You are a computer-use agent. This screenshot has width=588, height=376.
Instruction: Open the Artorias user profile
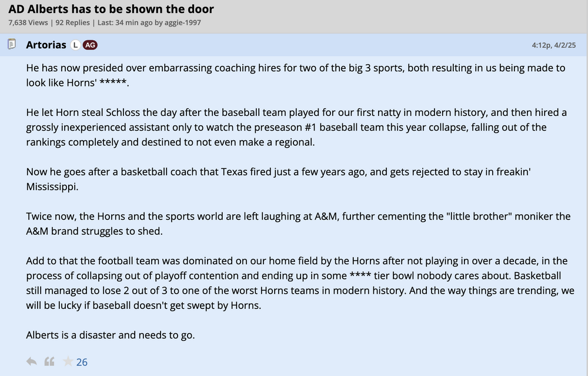coord(46,45)
